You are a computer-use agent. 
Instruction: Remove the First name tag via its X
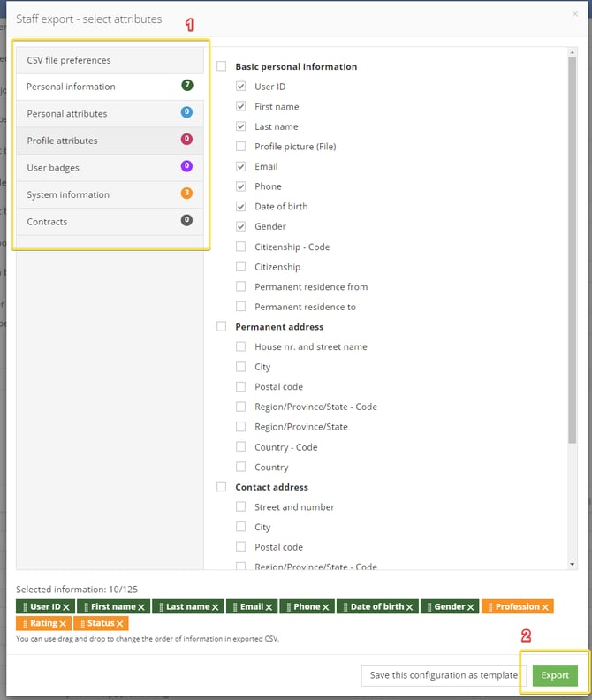pos(141,607)
